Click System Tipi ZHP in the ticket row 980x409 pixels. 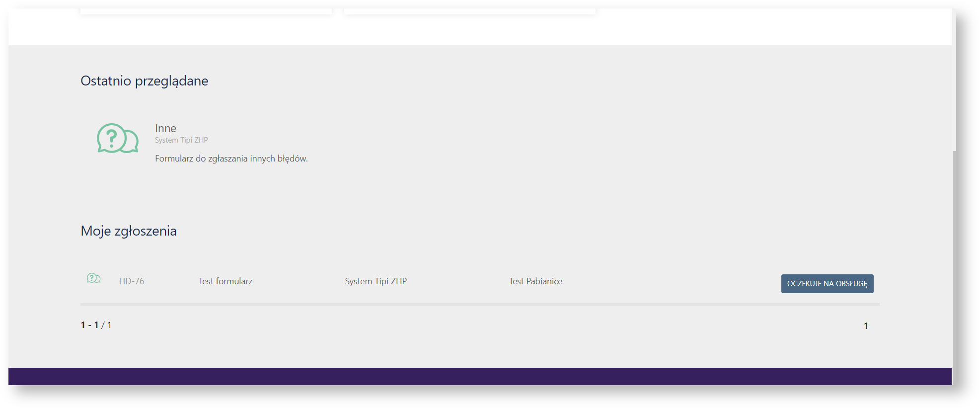tap(376, 281)
